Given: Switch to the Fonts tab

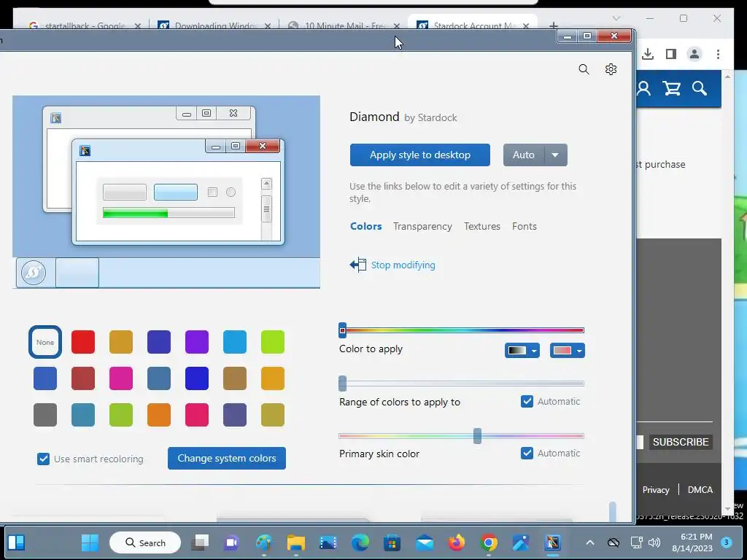Looking at the screenshot, I should [x=525, y=226].
